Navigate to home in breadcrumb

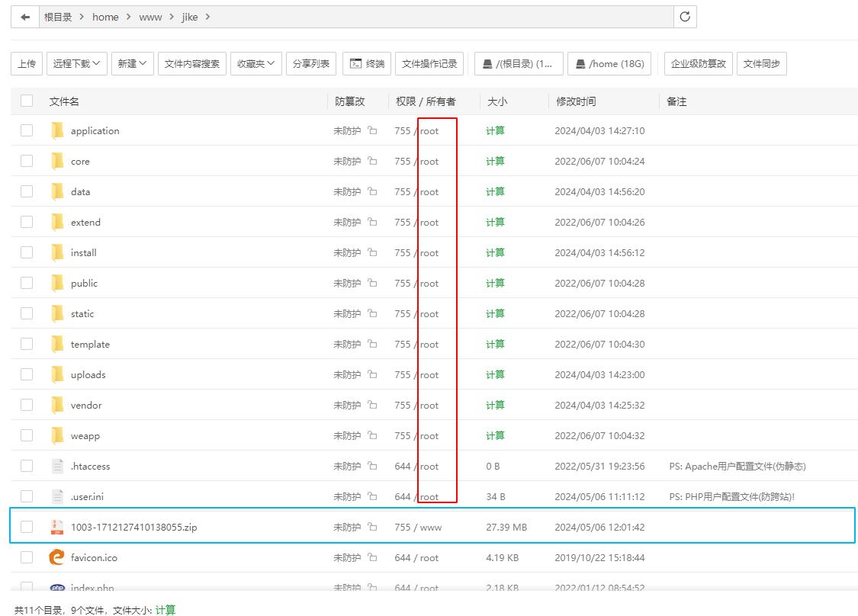[105, 17]
